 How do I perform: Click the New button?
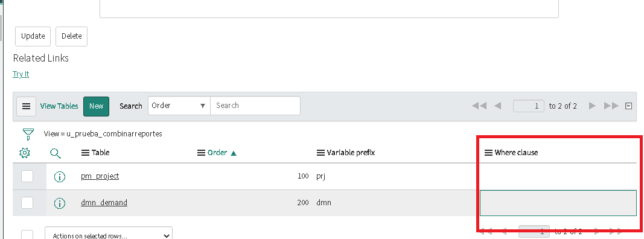point(96,106)
